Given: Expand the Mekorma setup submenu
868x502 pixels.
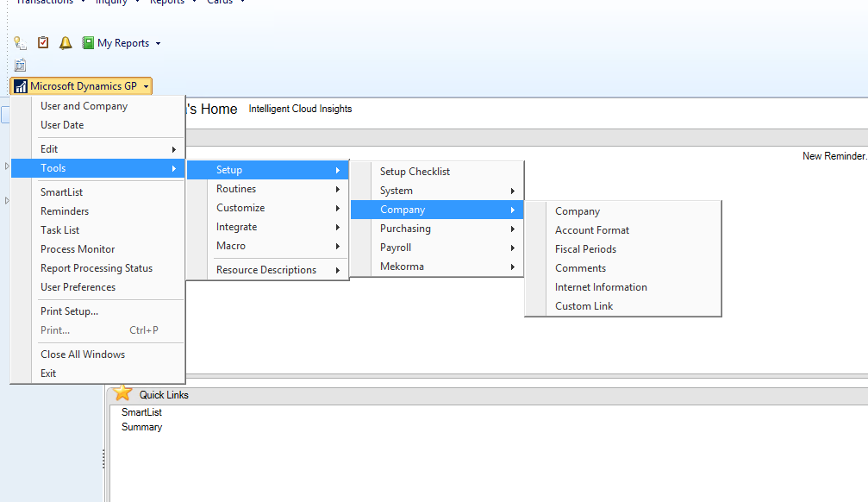Looking at the screenshot, I should coord(437,267).
